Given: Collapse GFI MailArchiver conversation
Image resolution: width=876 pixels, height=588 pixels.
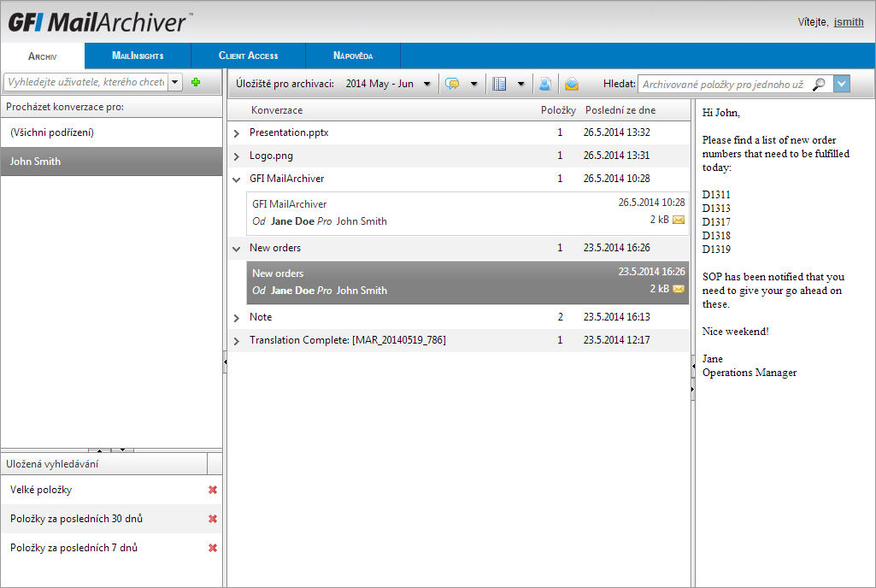Looking at the screenshot, I should [237, 179].
